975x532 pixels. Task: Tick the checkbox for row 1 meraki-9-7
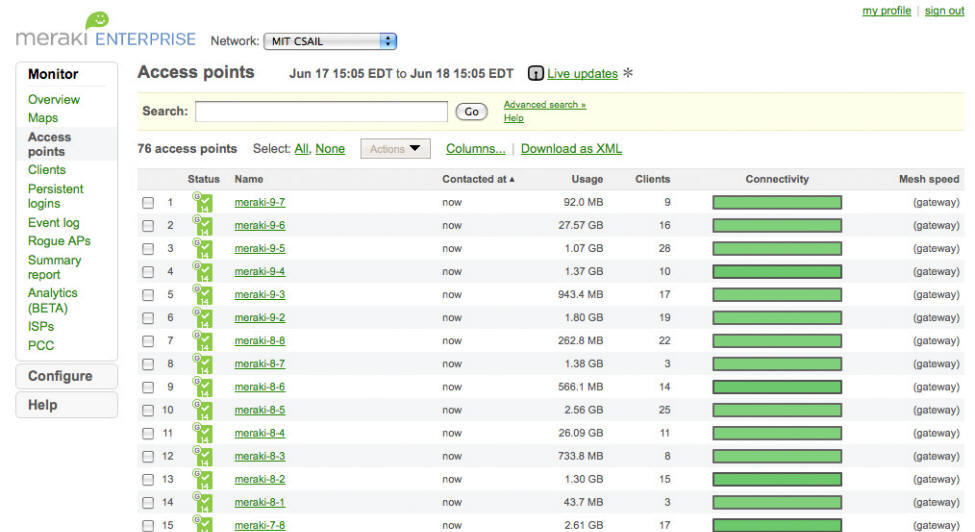[x=148, y=203]
